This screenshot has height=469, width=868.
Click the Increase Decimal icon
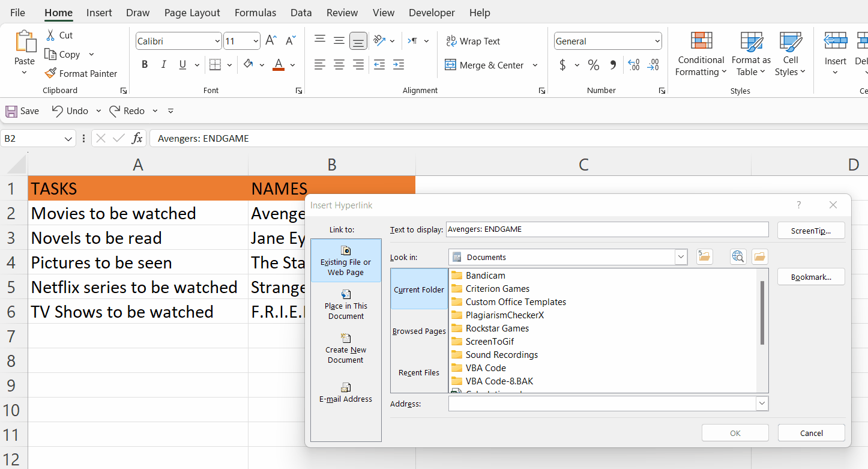pyautogui.click(x=633, y=65)
